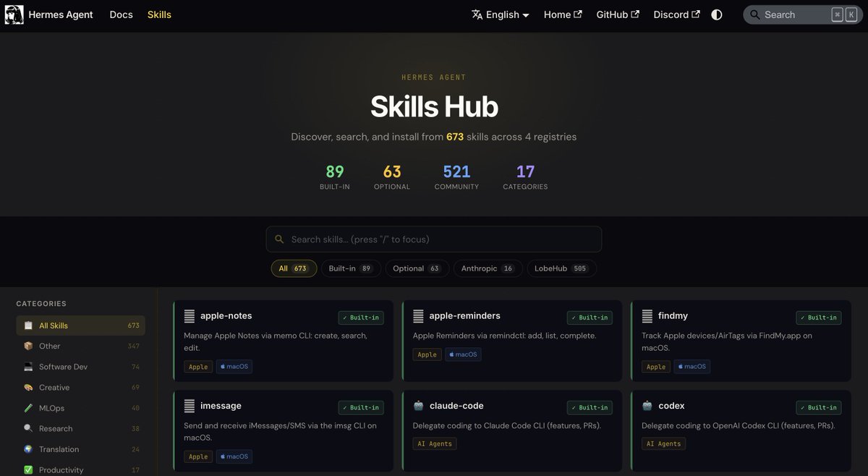
Task: Open the imessage skill card title
Action: [221, 406]
